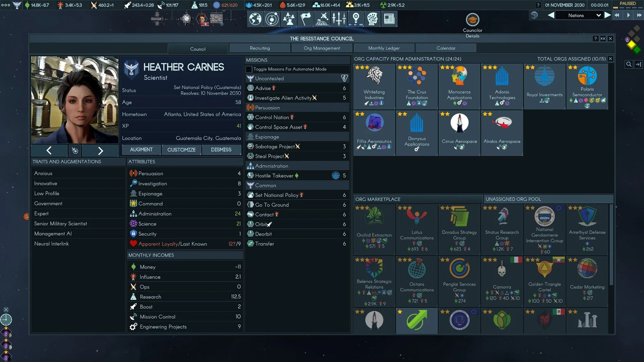Viewport: 644px width, 362px height.
Task: Click the Councilor Details graduation cap icon
Action: pyautogui.click(x=472, y=20)
